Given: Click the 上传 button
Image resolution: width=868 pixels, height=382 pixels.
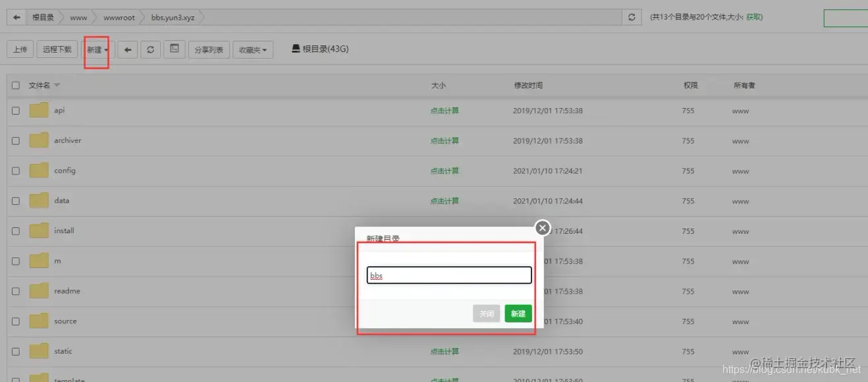Looking at the screenshot, I should pyautogui.click(x=20, y=49).
